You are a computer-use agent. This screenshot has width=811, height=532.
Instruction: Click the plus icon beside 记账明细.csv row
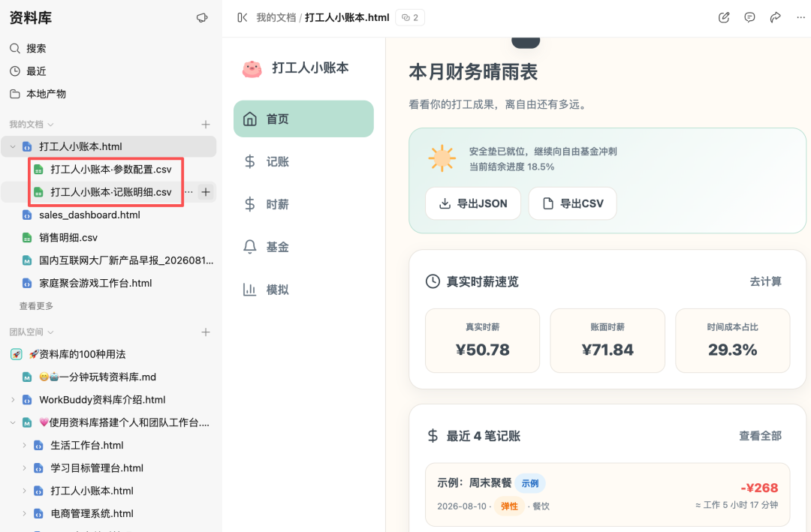pyautogui.click(x=206, y=192)
